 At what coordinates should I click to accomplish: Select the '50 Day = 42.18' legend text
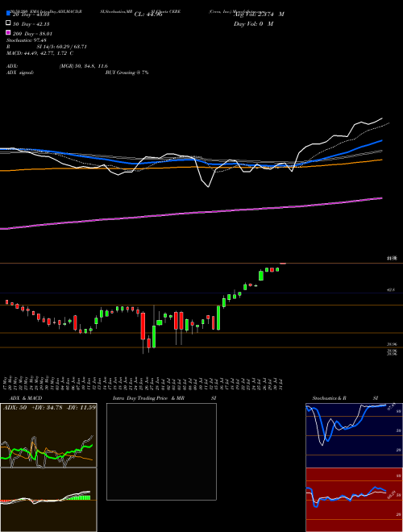pos(31,23)
